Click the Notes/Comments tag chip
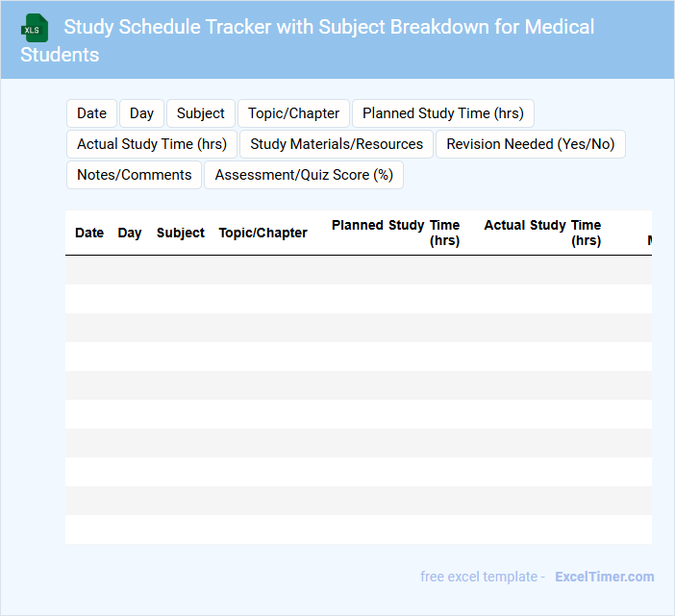The image size is (675, 616). (134, 175)
